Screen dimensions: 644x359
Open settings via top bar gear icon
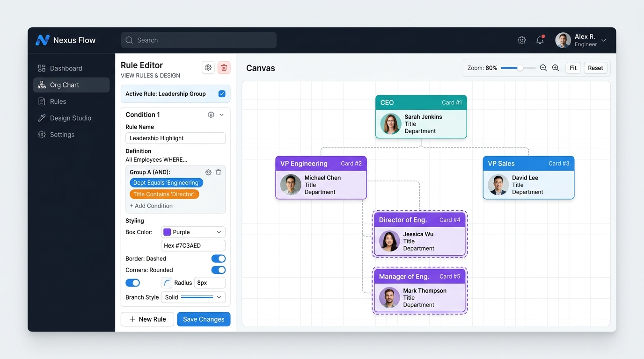(522, 40)
